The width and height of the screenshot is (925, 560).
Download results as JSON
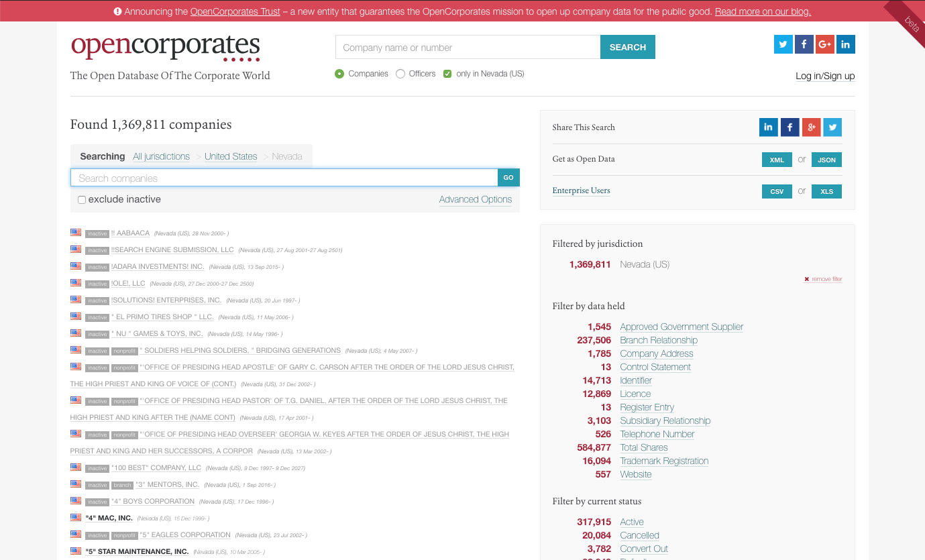pos(826,160)
